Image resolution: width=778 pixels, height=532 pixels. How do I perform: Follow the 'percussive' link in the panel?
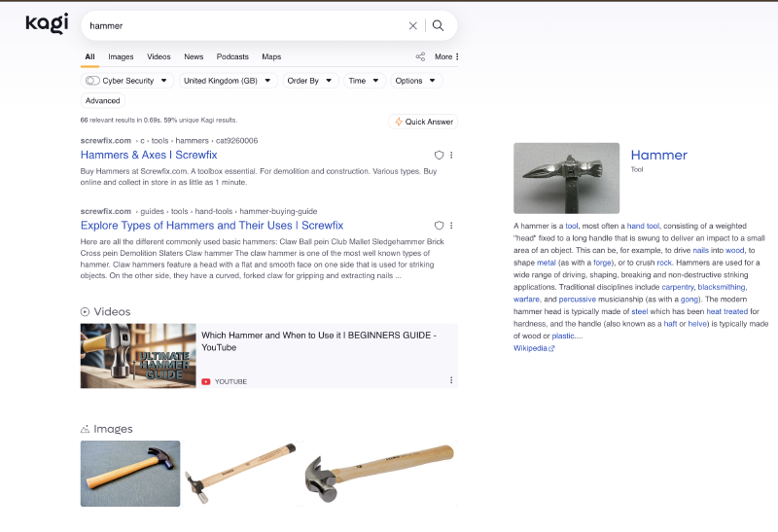click(577, 300)
